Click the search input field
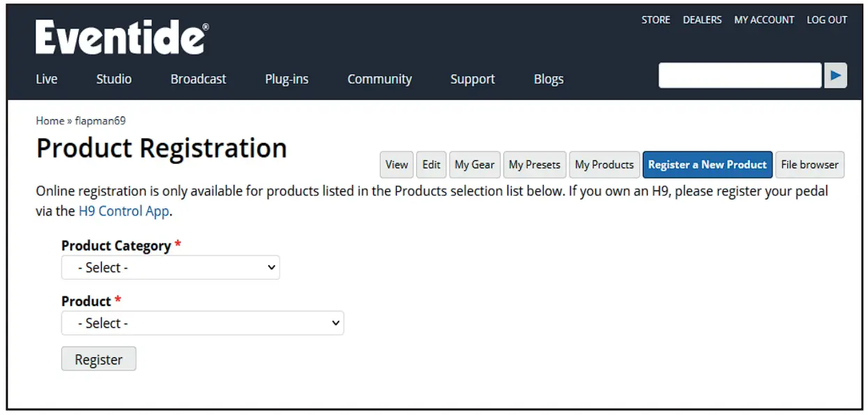 739,75
